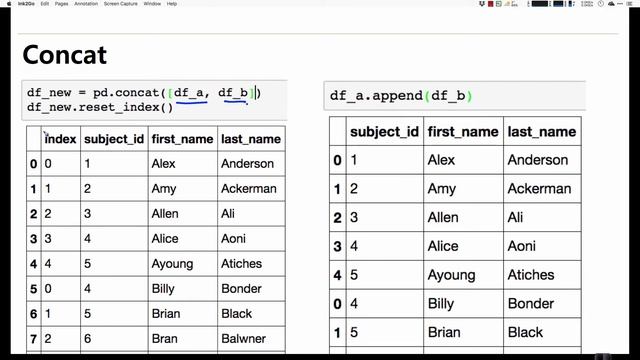
Task: Click the 'subject_id' header in right table
Action: 384,132
